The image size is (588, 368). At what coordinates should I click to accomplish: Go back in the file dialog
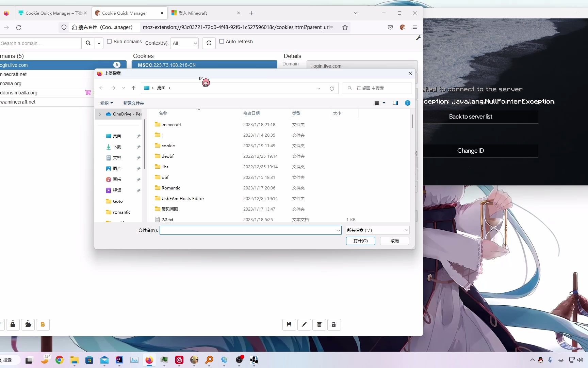101,88
